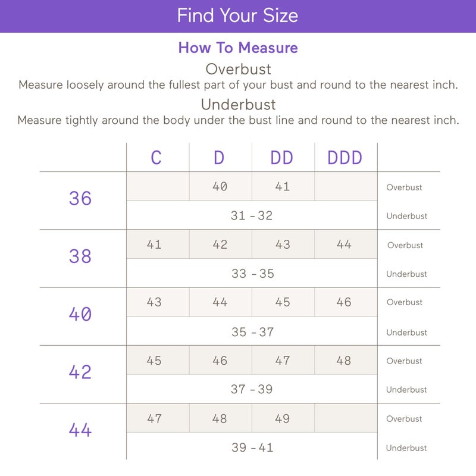Select band size 40 row label

(x=80, y=314)
